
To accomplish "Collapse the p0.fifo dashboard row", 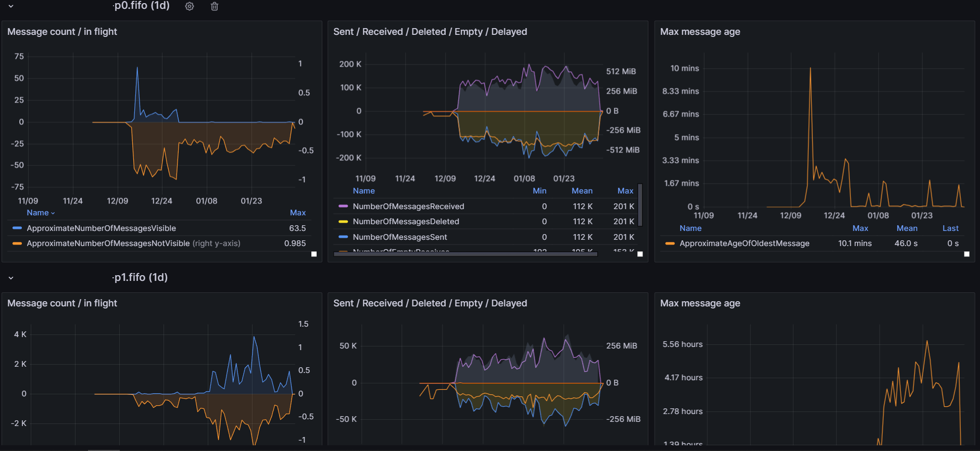I will 11,6.
